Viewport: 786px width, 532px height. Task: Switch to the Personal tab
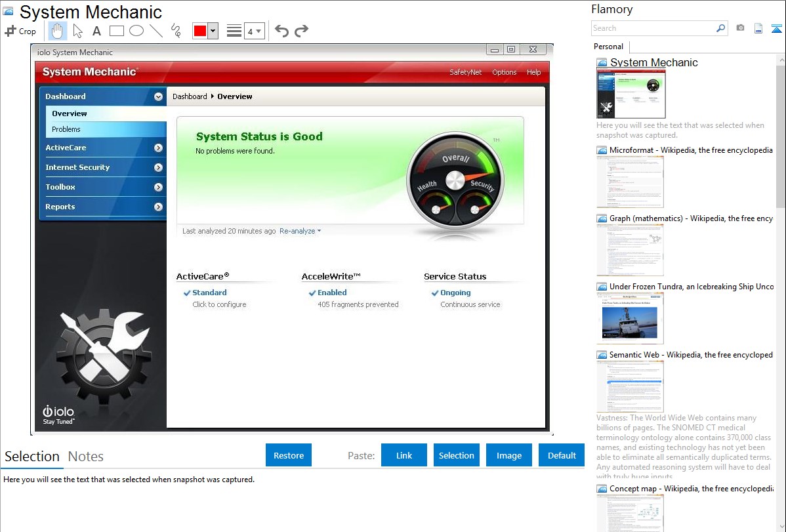pos(609,47)
